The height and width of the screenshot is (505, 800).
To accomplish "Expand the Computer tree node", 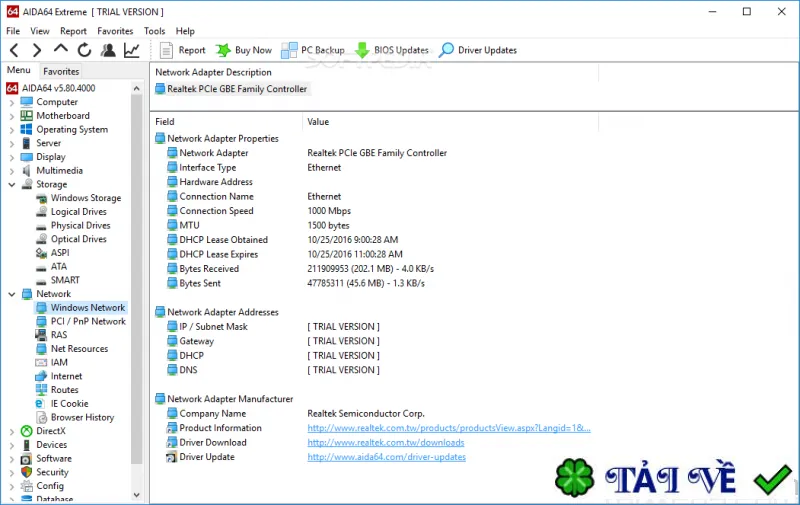I will (12, 103).
